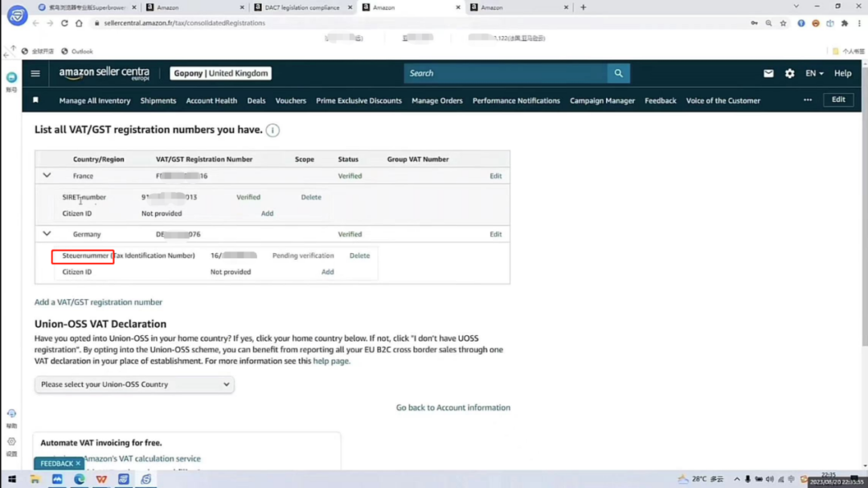
Task: Click the left sidebar settings icon
Action: [11, 442]
